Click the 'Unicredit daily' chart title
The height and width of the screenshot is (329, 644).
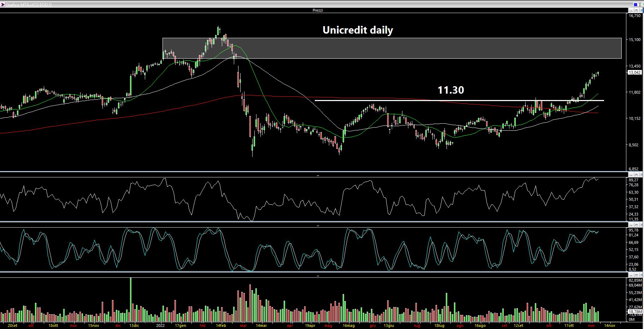358,30
